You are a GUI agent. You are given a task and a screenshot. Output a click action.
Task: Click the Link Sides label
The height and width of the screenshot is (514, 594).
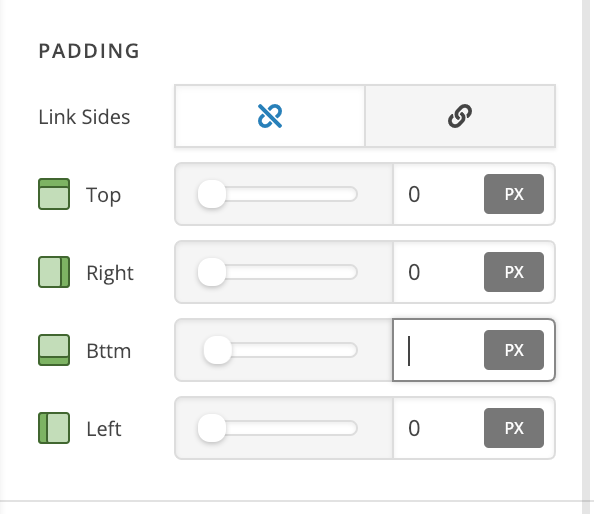click(84, 117)
